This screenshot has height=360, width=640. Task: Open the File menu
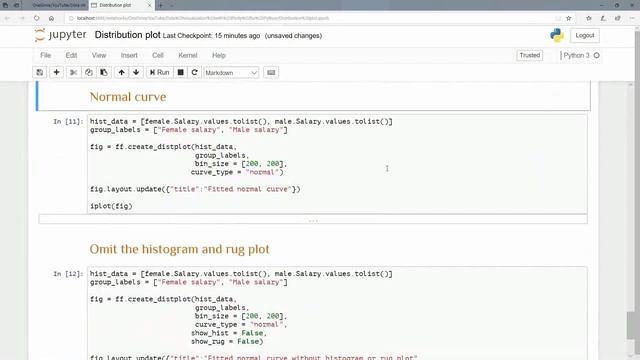45,55
